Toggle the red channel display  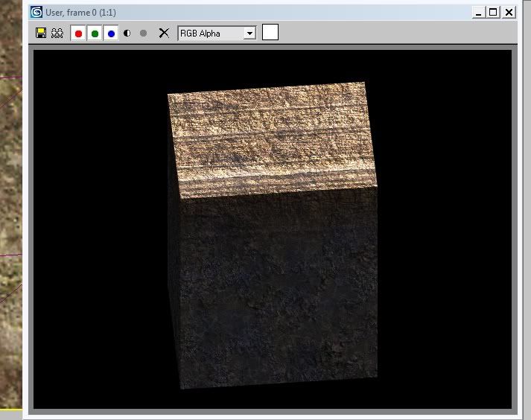click(78, 34)
